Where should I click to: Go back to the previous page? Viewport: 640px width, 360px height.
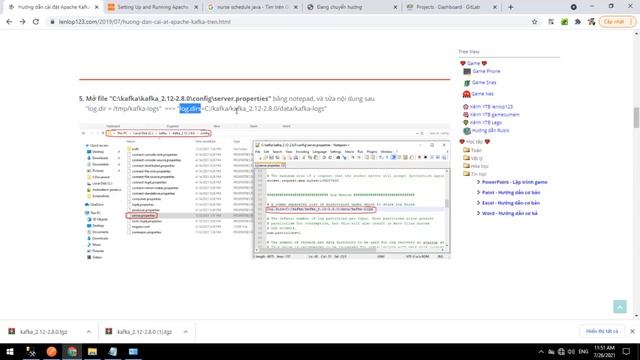tap(9, 22)
